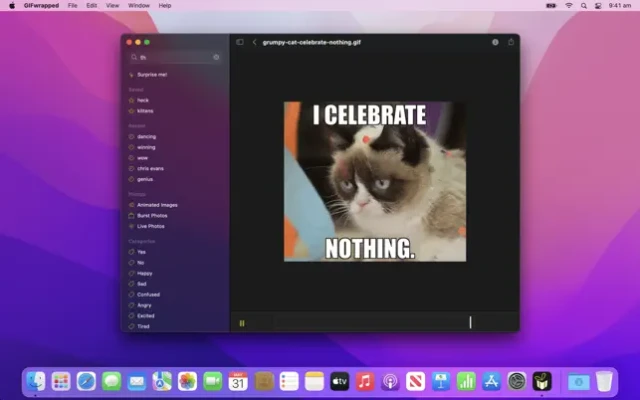Image resolution: width=640 pixels, height=400 pixels.
Task: Open the Window menu
Action: point(139,6)
